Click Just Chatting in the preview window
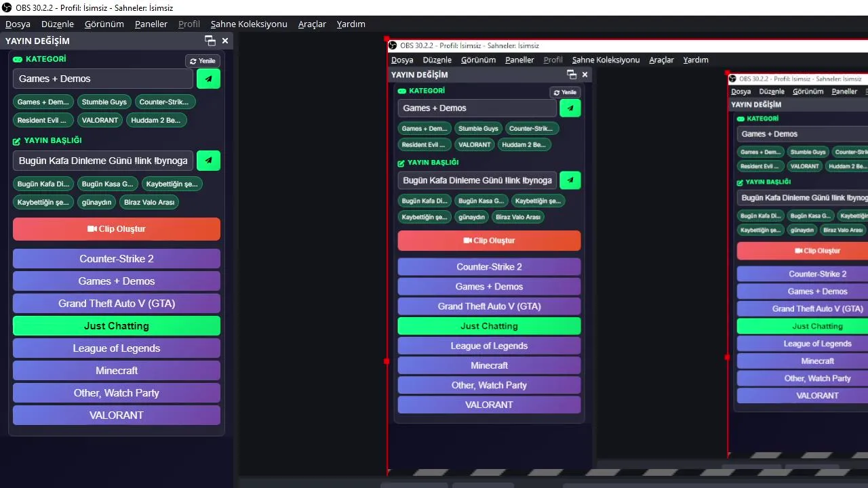 click(490, 326)
